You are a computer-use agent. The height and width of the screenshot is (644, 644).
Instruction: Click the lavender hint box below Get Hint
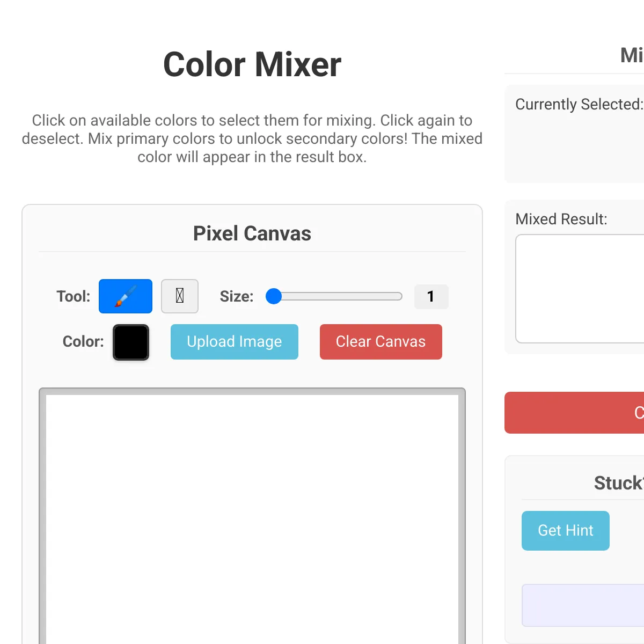pyautogui.click(x=583, y=605)
